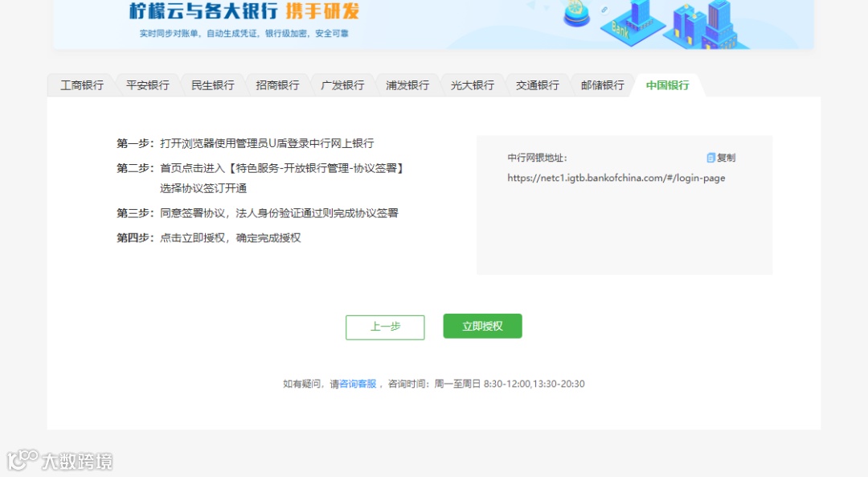Click the active 中国银行 tab

point(668,85)
